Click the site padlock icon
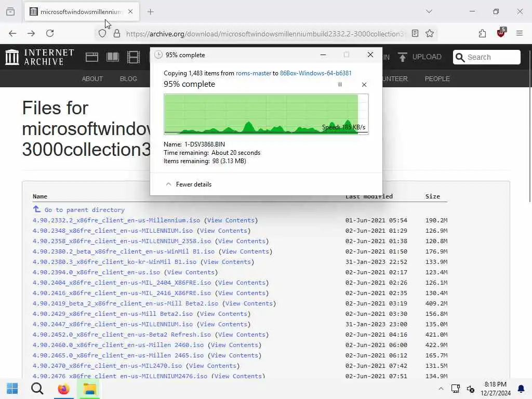 [117, 33]
